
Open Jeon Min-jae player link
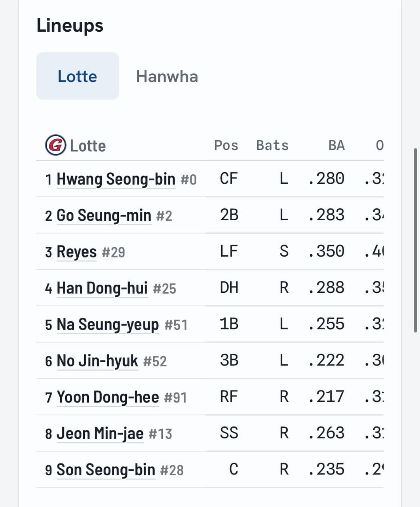[100, 433]
